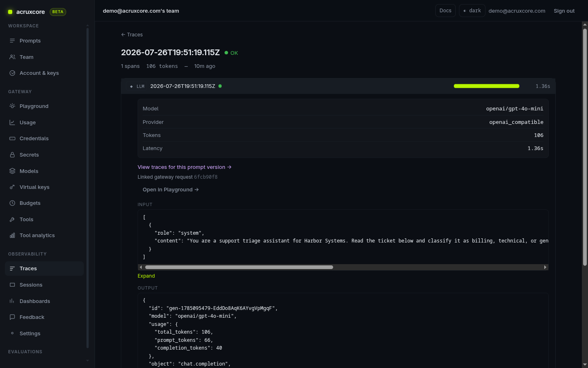This screenshot has width=588, height=368.
Task: Click the trace title 2026-07-26T19:51:19.115Z heading
Action: 170,53
